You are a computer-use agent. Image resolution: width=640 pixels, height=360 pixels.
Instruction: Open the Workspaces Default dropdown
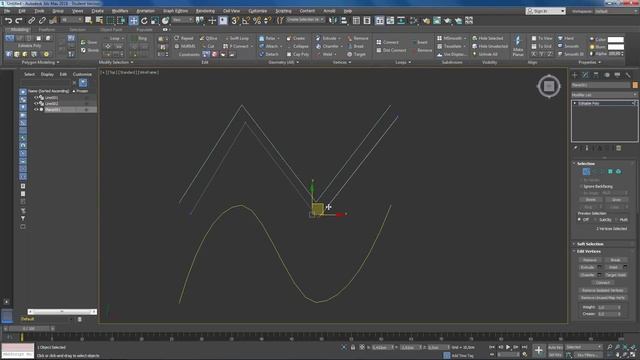616,11
